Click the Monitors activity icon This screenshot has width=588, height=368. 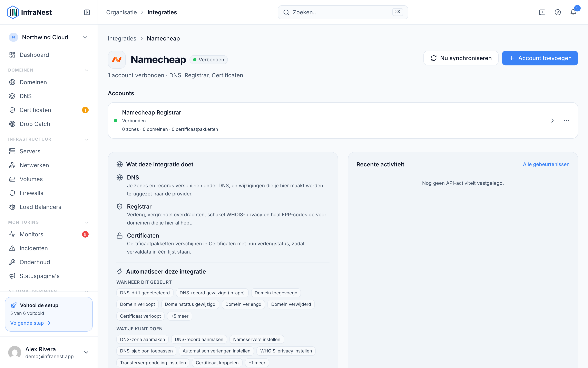(12, 234)
